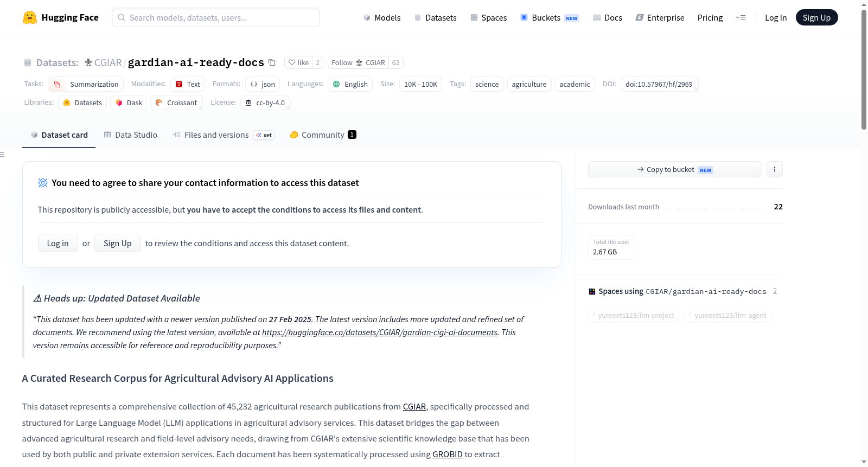The width and height of the screenshot is (868, 467).
Task: Expand the additional navigation menu
Action: (x=741, y=17)
